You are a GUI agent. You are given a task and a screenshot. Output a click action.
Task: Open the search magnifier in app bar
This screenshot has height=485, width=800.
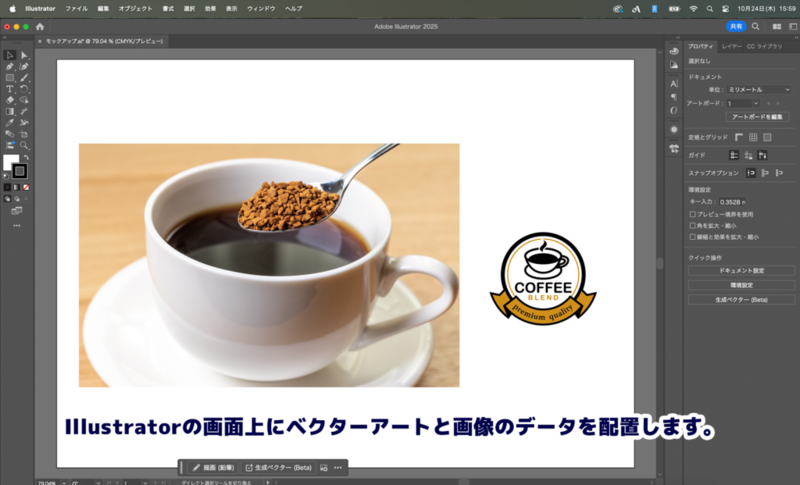point(756,27)
